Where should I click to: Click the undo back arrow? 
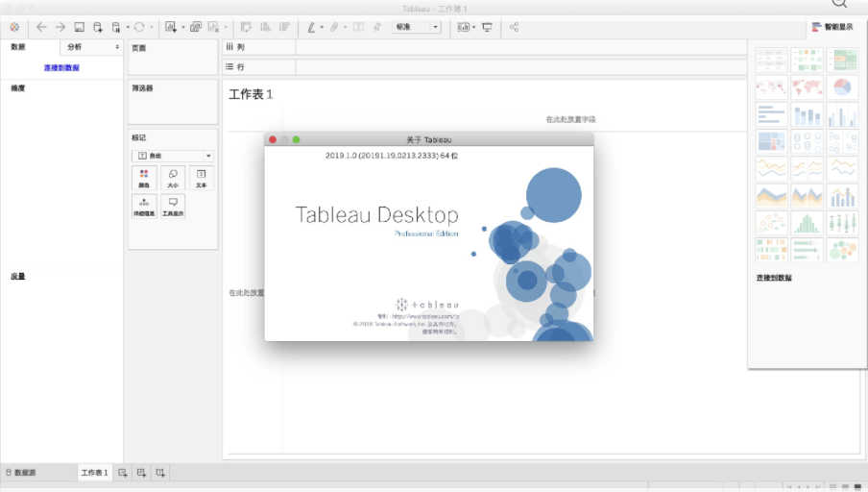[41, 27]
